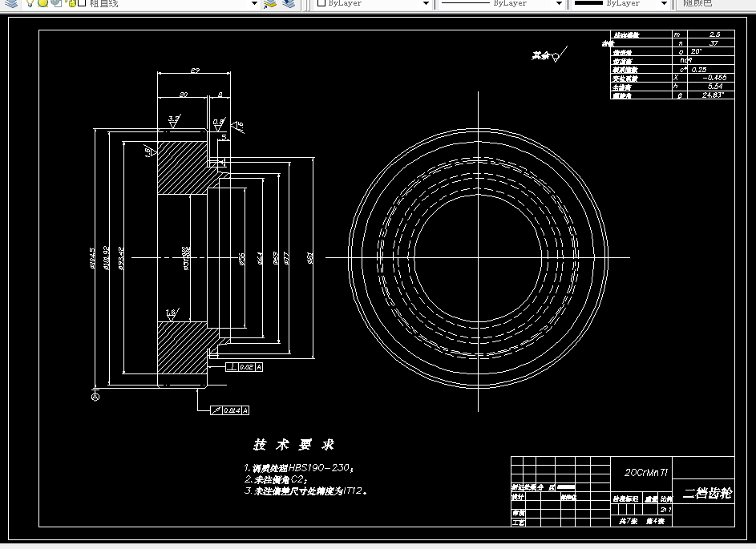Screen dimensions: 756x549
Task: Select the upper hatched section area
Action: pyautogui.click(x=182, y=168)
